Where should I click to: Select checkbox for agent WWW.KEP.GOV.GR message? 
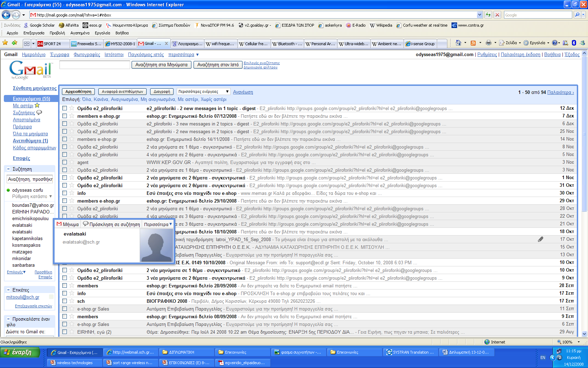point(65,162)
